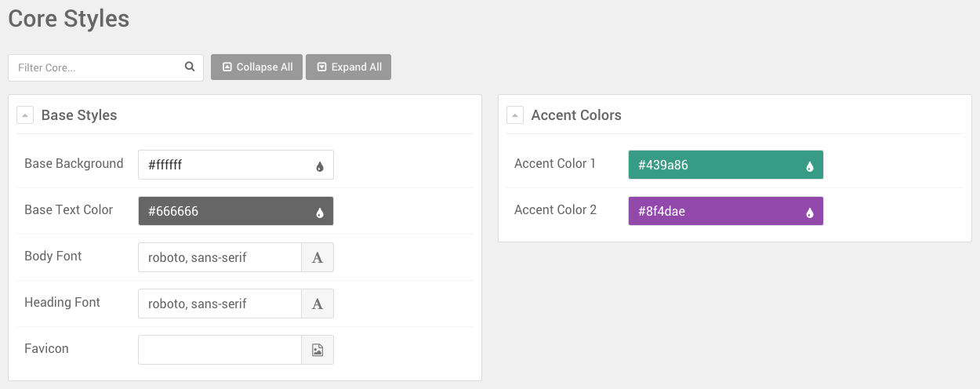Click the purple Accent Color 2 field

(x=713, y=211)
